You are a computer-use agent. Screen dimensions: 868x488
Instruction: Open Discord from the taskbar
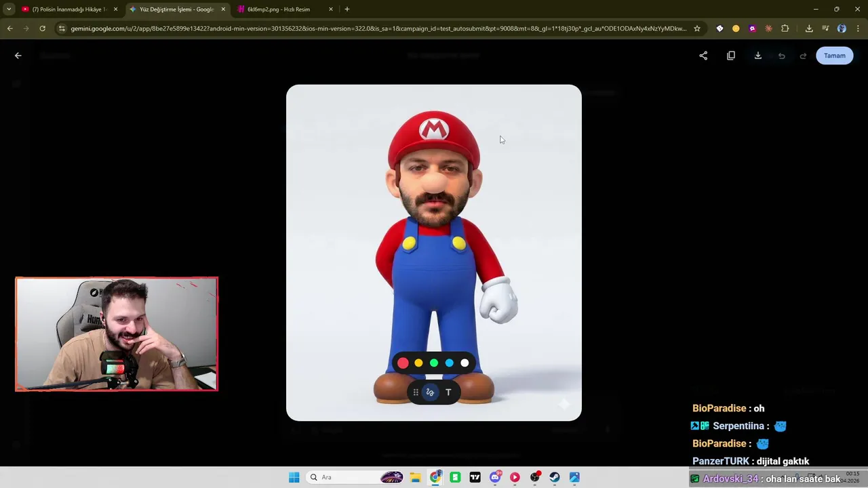tap(495, 477)
